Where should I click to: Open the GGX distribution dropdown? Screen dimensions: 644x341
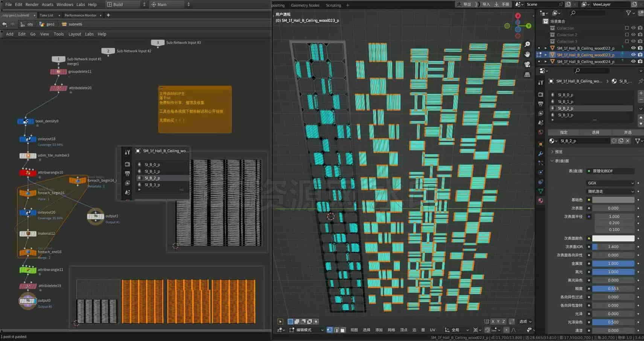click(611, 183)
